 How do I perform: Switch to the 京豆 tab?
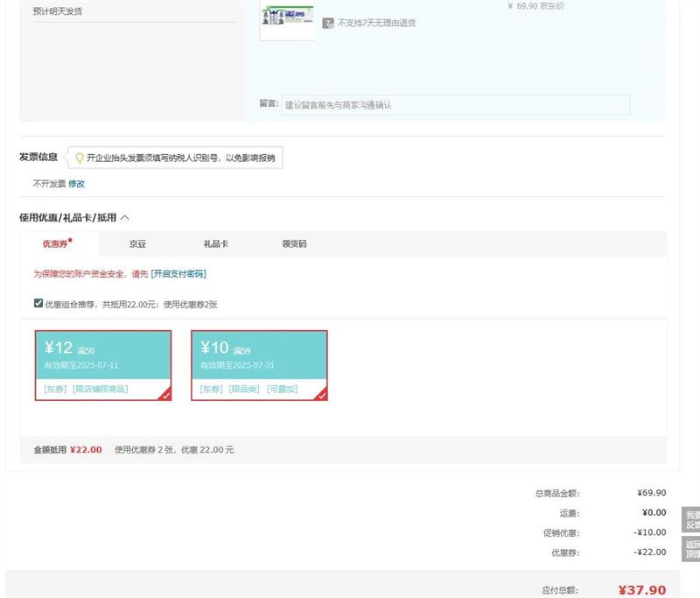[x=137, y=244]
